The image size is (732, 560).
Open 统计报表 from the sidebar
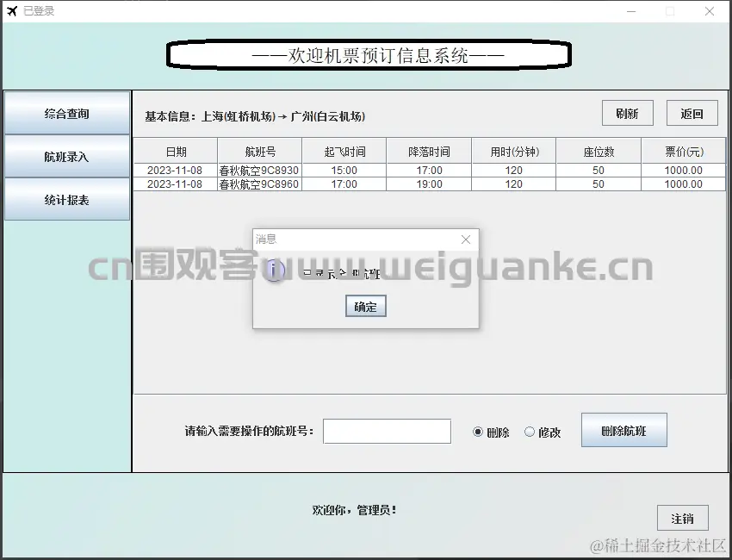[x=67, y=200]
